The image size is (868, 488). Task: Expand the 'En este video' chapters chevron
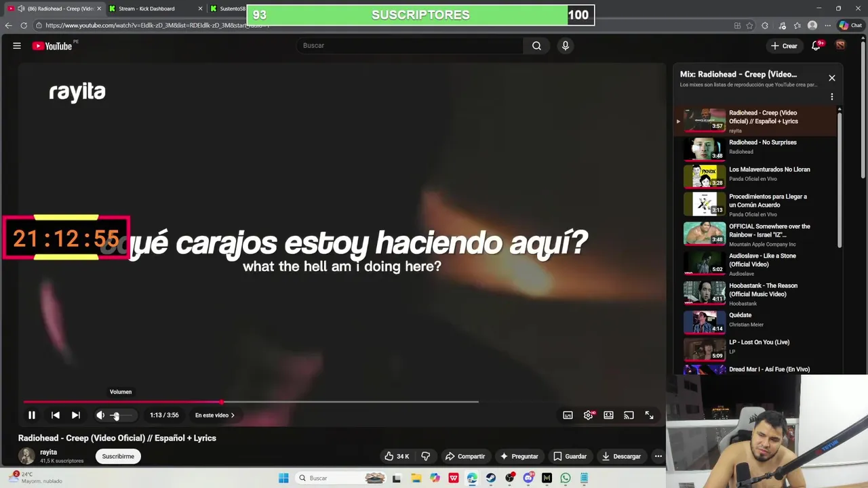click(233, 415)
